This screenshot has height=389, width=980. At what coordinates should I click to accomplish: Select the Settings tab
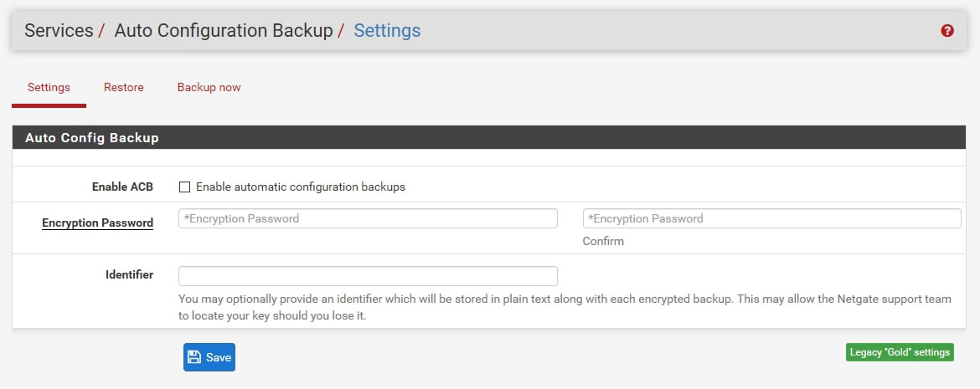[x=49, y=88]
